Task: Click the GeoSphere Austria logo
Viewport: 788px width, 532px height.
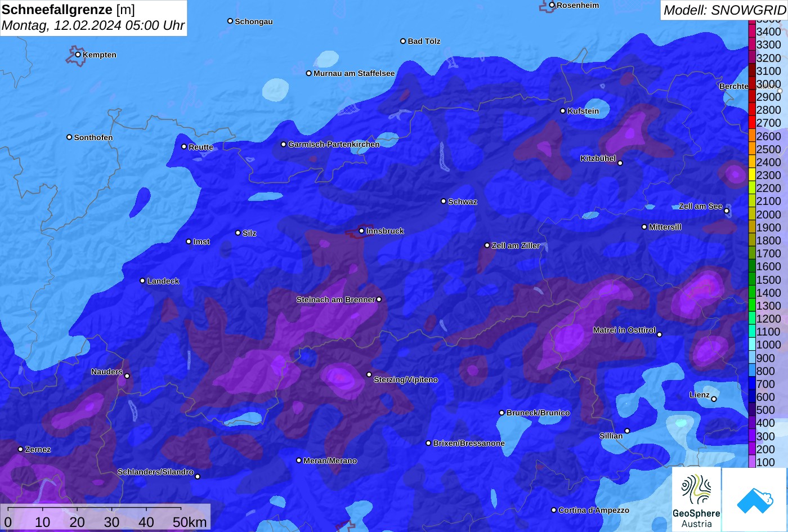Action: point(696,499)
